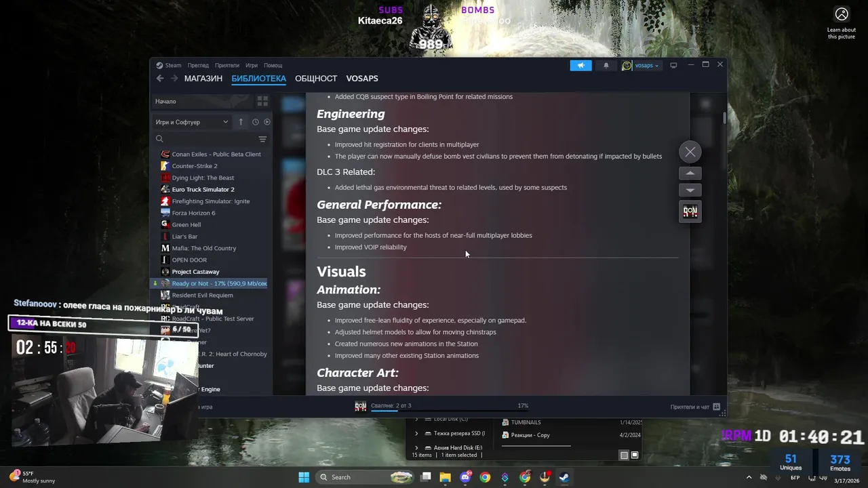Viewport: 868px width, 488px height.
Task: Click the ready-to-play filter icon
Action: [267, 122]
